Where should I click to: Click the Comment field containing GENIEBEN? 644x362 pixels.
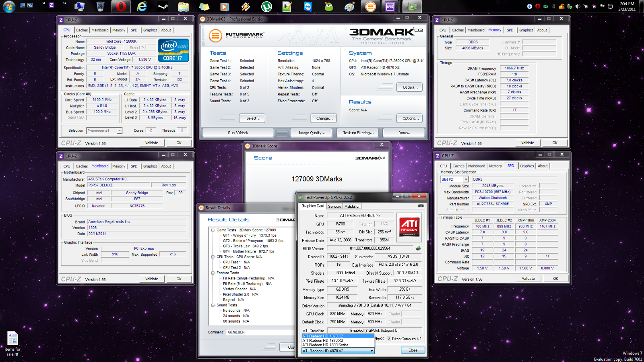261,332
